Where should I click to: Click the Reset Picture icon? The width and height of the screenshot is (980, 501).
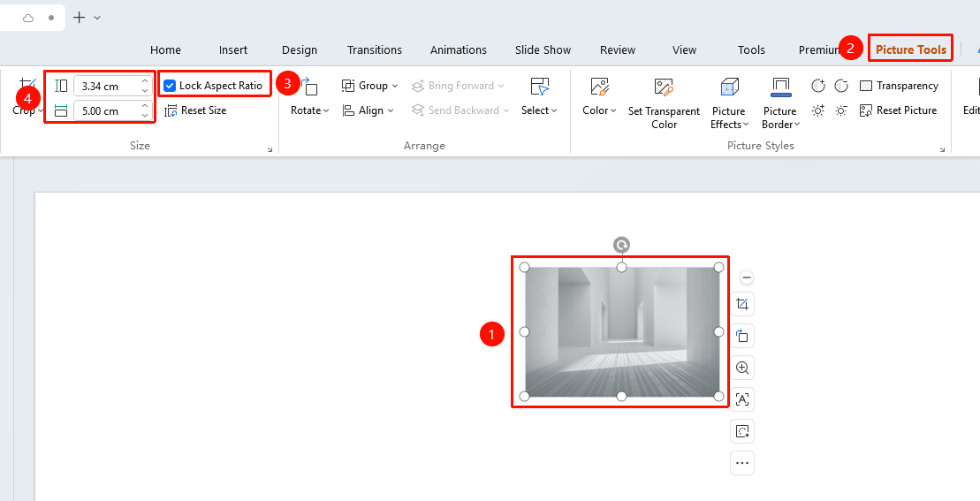(866, 110)
